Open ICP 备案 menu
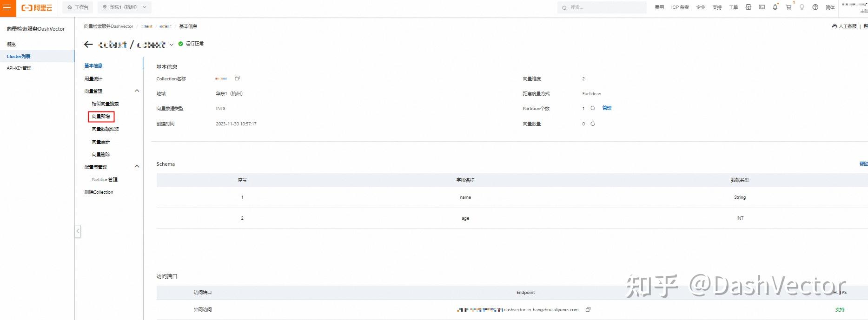Viewport: 868px width, 320px height. click(x=680, y=7)
